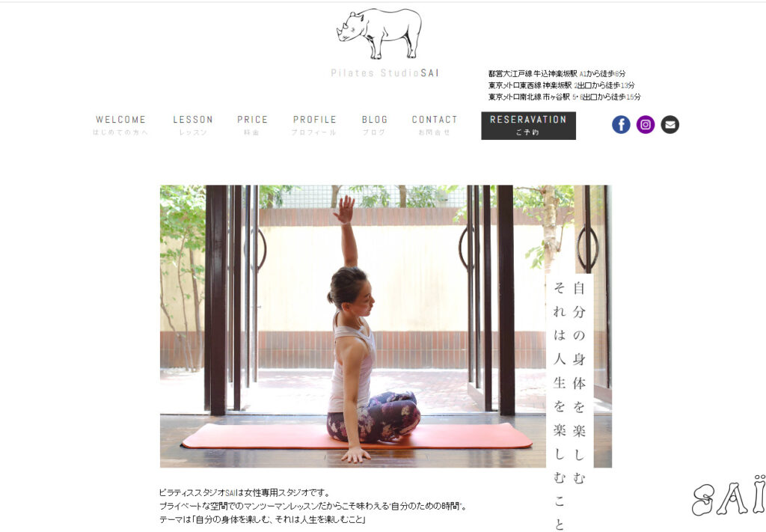The width and height of the screenshot is (766, 532).
Task: Click the 市ヶ谷駅 Namboku line access text
Action: click(564, 97)
